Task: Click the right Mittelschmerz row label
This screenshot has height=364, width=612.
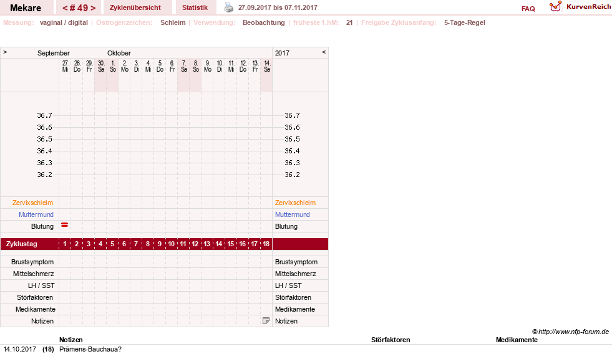Action: coord(296,274)
